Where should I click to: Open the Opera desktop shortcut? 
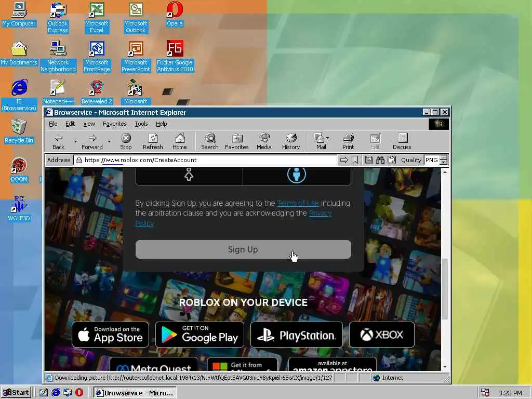point(175,14)
